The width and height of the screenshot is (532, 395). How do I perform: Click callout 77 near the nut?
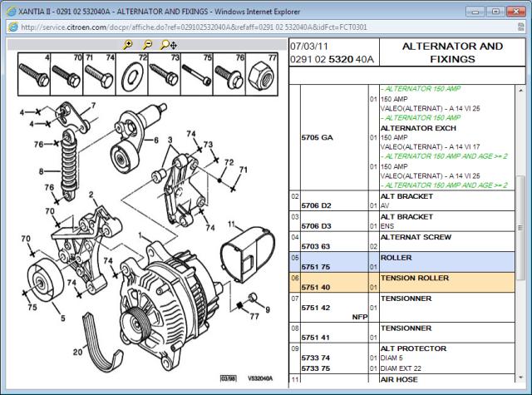coord(254,316)
